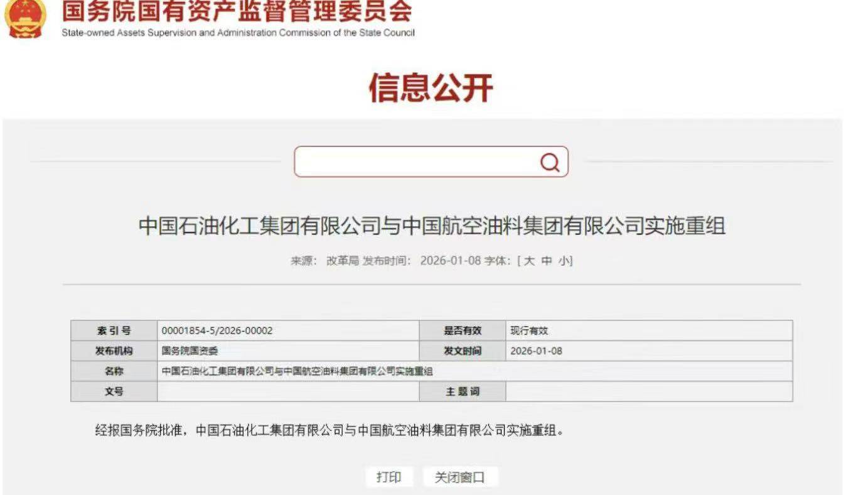Click the source text 改革局
Viewport: 868px width, 495px height.
pos(343,261)
